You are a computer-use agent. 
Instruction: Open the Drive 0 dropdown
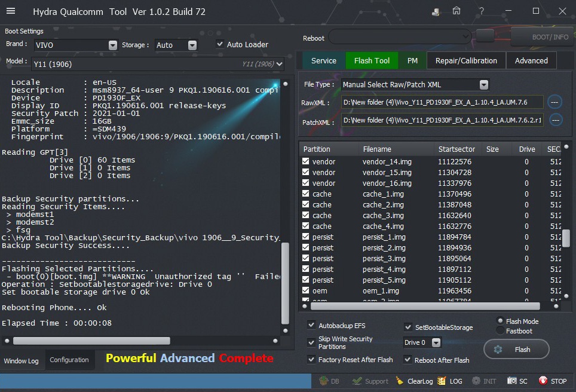click(422, 342)
